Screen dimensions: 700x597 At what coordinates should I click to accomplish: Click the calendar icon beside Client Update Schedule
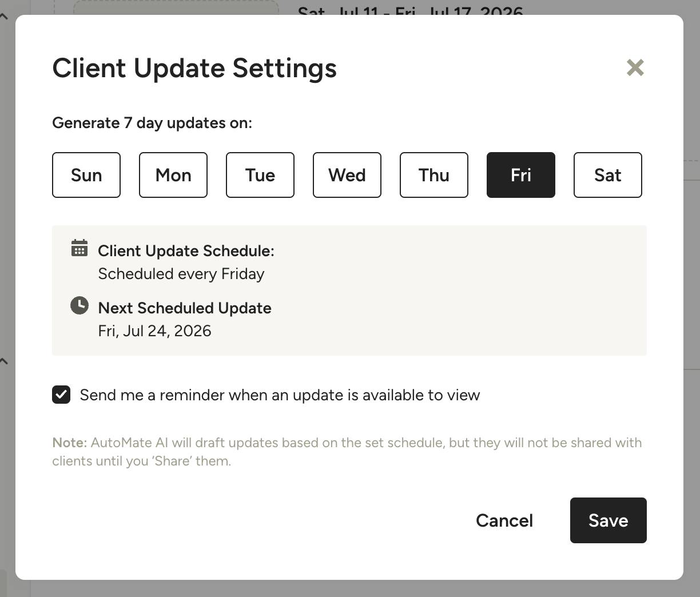(79, 248)
